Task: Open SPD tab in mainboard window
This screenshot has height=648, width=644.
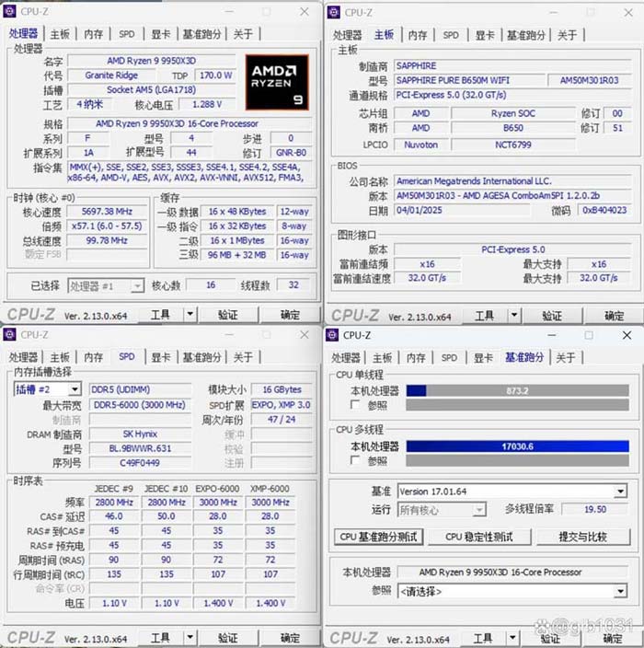Action: (451, 35)
